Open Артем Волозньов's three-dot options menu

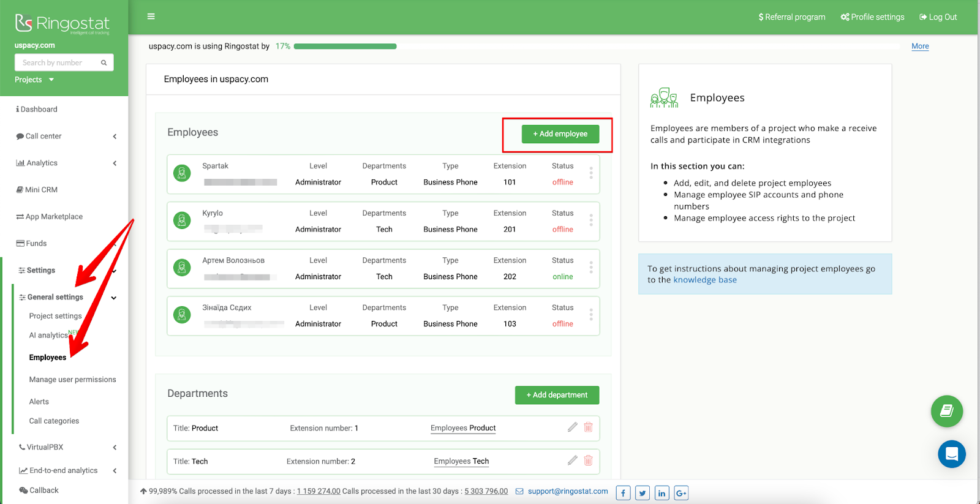[x=591, y=267]
